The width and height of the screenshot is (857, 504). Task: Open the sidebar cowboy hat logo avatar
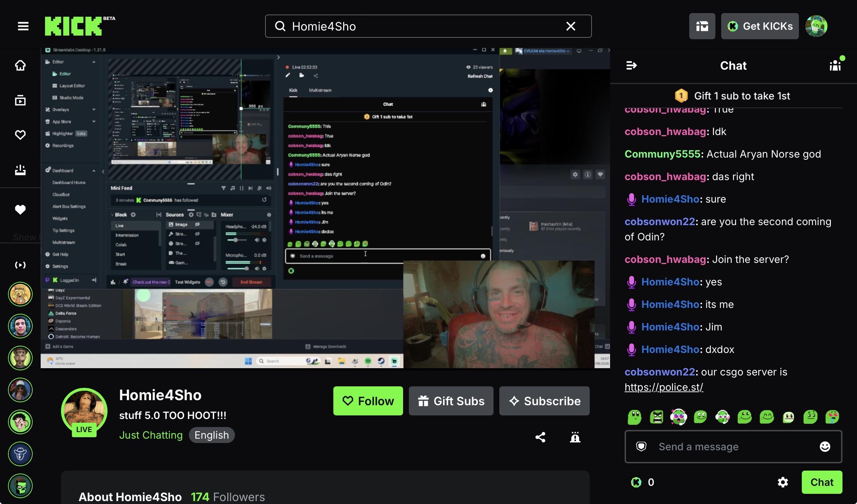click(x=20, y=454)
